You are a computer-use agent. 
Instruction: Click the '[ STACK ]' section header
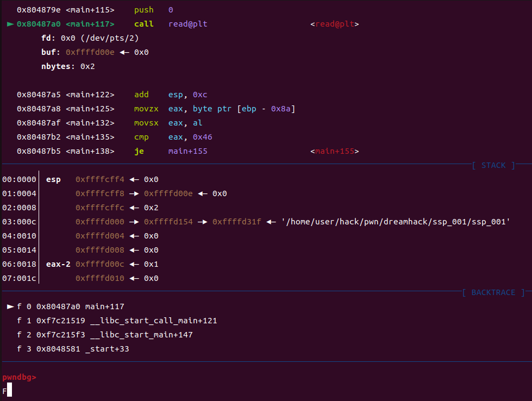(493, 165)
